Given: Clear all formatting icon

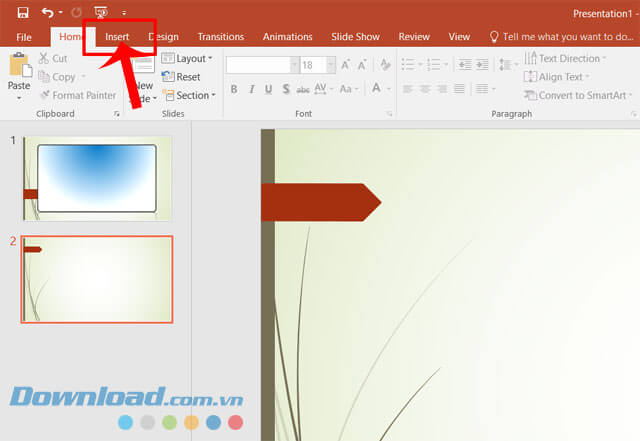Looking at the screenshot, I should 385,65.
